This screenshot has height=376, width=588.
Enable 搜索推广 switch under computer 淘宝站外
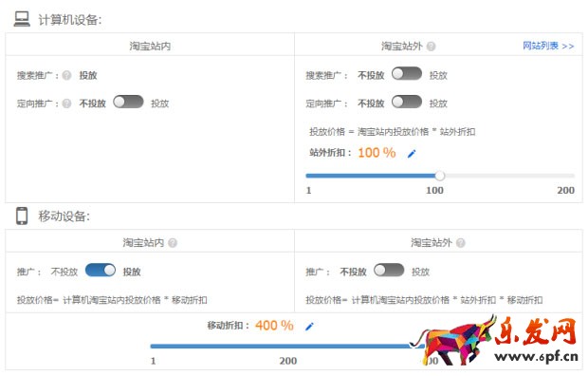tap(407, 74)
